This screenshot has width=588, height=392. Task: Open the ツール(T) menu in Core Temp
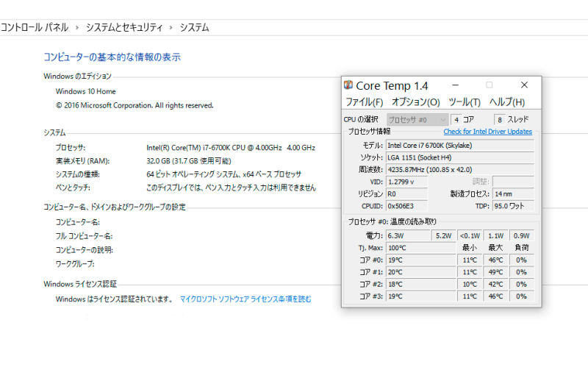[465, 102]
